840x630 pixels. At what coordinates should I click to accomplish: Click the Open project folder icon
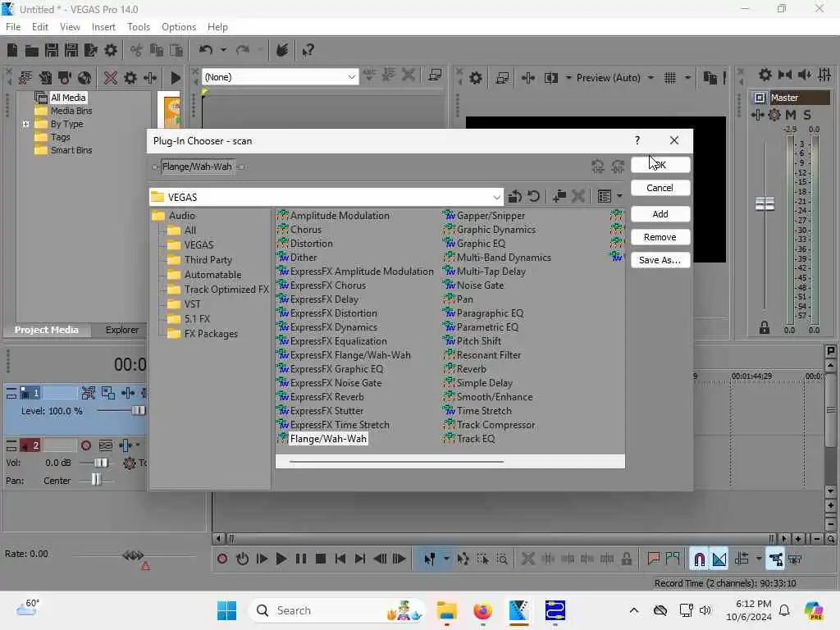(32, 50)
